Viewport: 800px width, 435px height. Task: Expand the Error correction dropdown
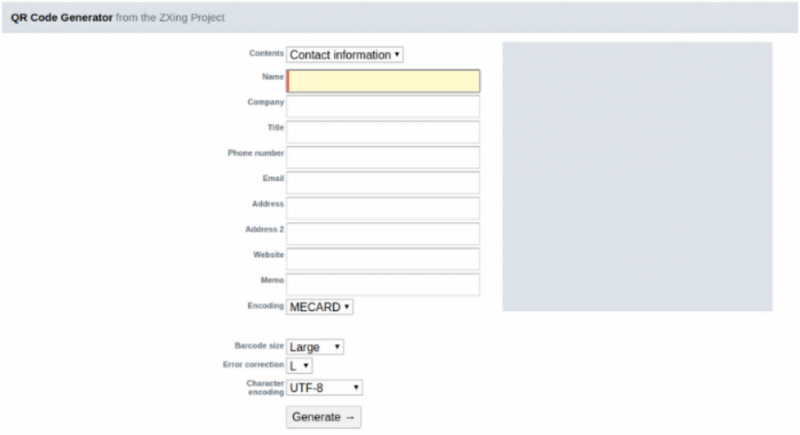pyautogui.click(x=300, y=366)
